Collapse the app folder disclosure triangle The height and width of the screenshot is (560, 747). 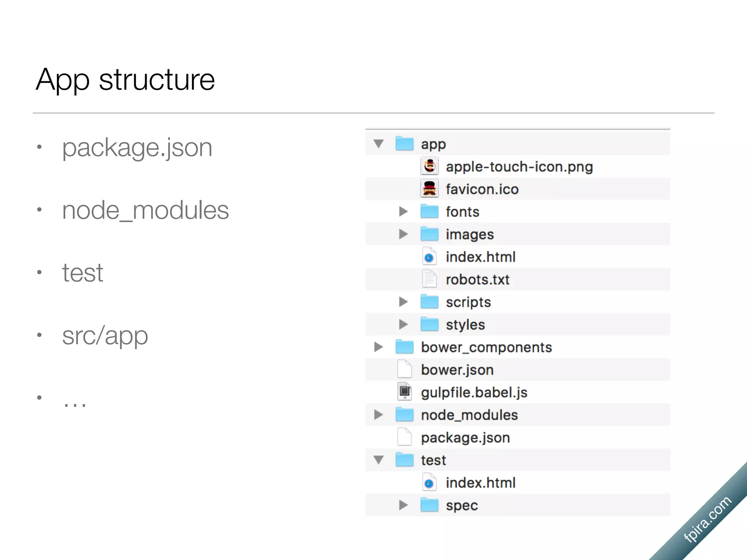click(x=379, y=144)
